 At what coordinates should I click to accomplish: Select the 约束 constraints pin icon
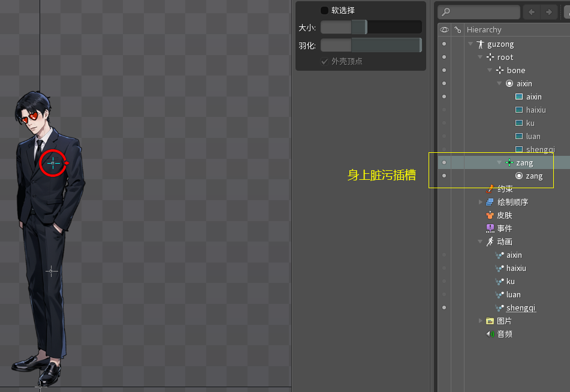tap(490, 189)
